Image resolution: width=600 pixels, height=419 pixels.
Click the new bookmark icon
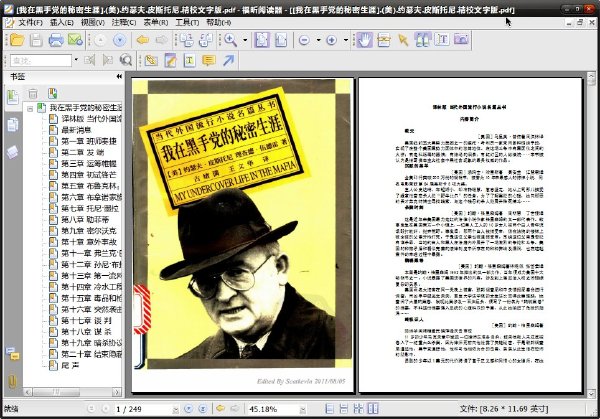pos(52,93)
